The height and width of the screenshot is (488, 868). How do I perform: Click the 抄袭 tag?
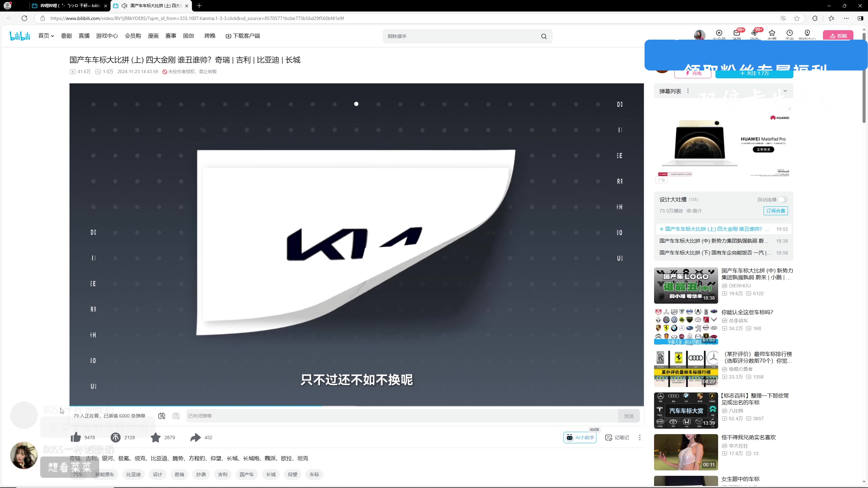(201, 474)
